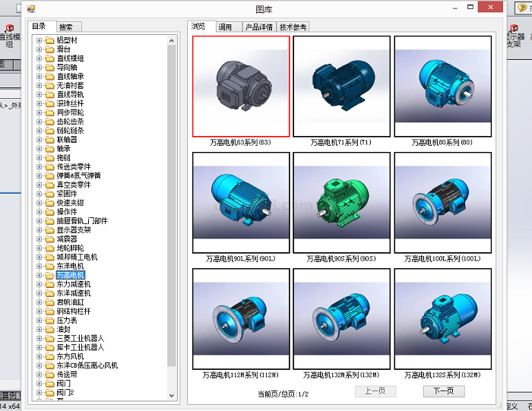This screenshot has height=411, width=532.
Task: Expand the 东洋电机 folder node
Action: 39,266
